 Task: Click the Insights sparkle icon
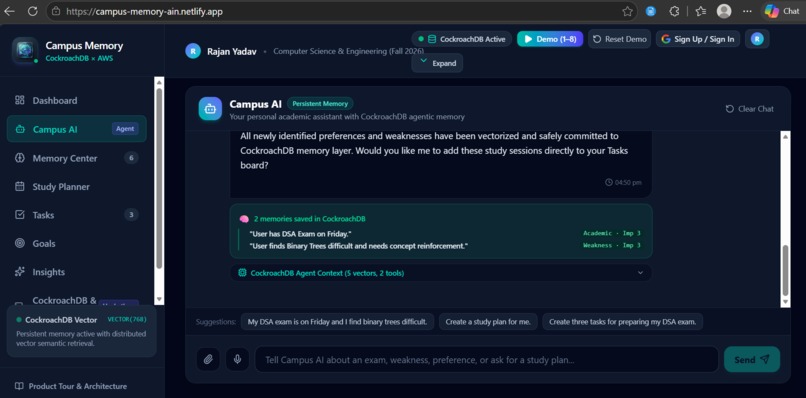pyautogui.click(x=20, y=272)
